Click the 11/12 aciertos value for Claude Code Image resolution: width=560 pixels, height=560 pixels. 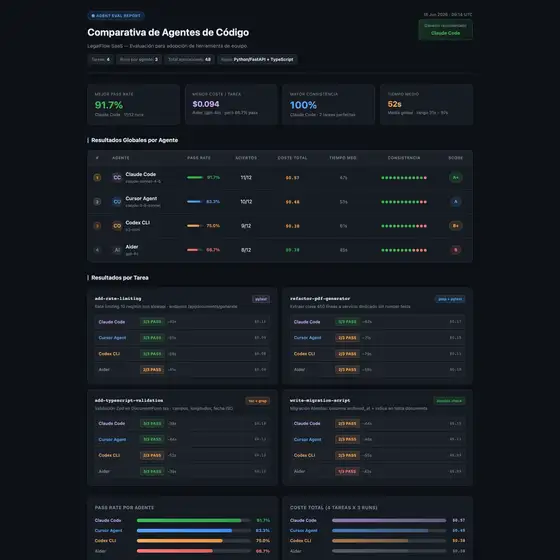tap(246, 178)
